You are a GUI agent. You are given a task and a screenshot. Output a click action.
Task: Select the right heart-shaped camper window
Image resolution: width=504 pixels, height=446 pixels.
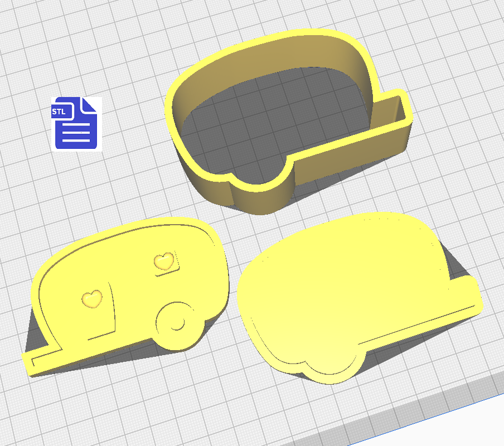pyautogui.click(x=164, y=260)
